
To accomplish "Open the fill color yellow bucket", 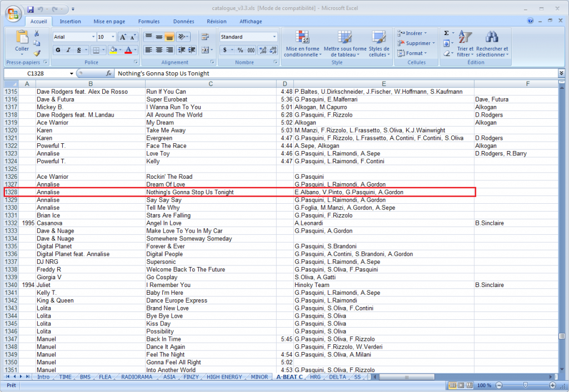I will (113, 50).
